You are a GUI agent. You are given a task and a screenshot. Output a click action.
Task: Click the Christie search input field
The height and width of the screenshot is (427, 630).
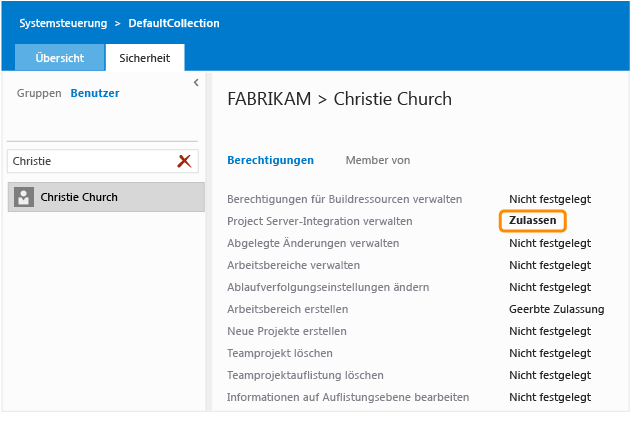90,161
